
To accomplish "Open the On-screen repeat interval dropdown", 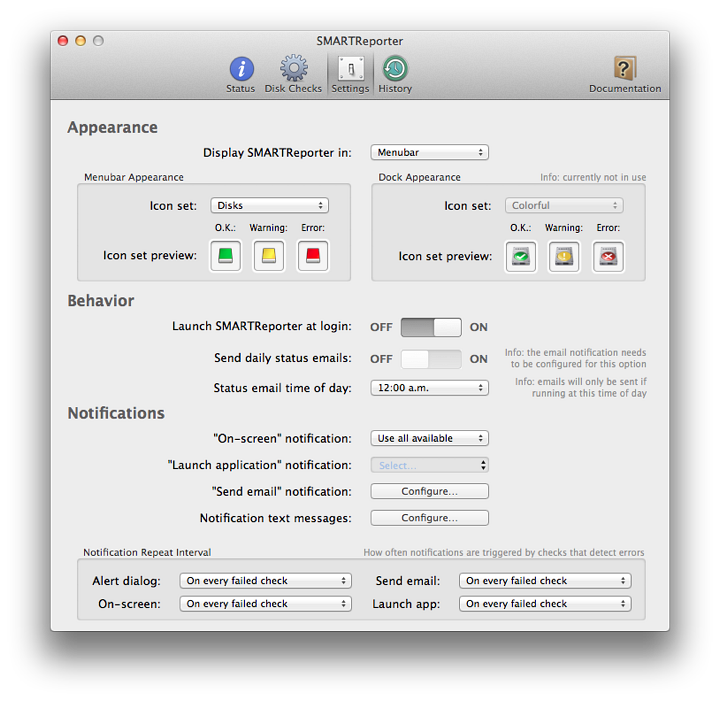I will pos(265,604).
